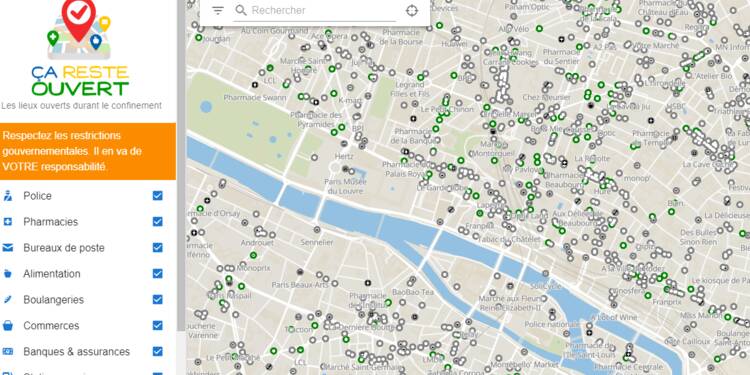The height and width of the screenshot is (375, 750).
Task: Uncheck Banques & assurances checkbox
Action: tap(157, 352)
